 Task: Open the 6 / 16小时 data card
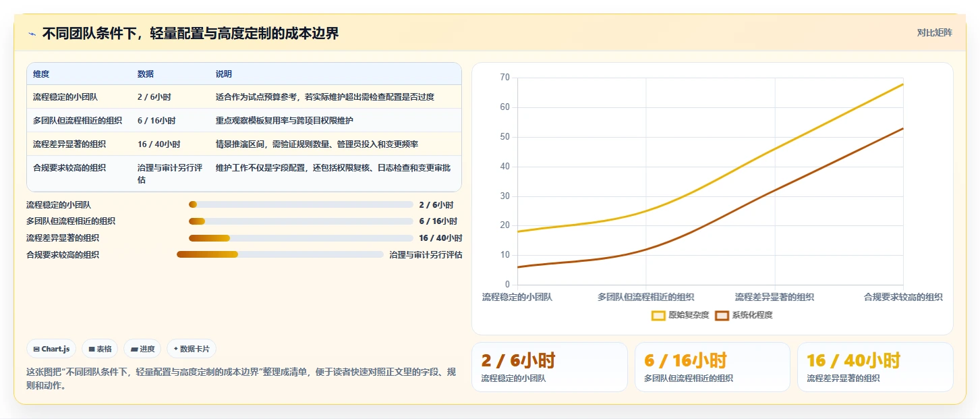click(712, 367)
